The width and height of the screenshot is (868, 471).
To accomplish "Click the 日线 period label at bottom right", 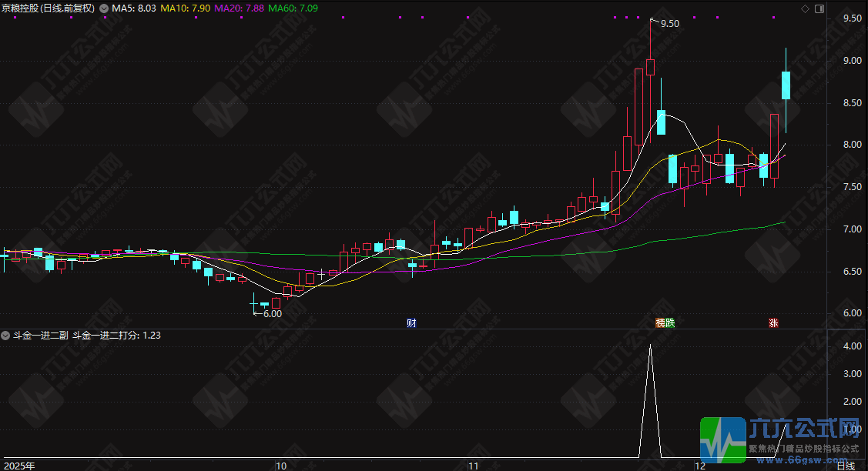I will click(845, 465).
